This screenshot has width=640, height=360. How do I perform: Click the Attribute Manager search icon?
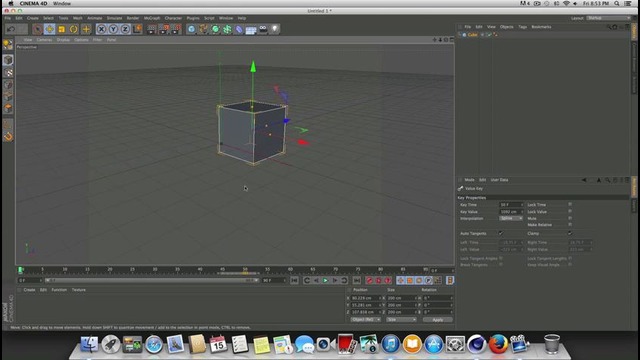coord(607,180)
